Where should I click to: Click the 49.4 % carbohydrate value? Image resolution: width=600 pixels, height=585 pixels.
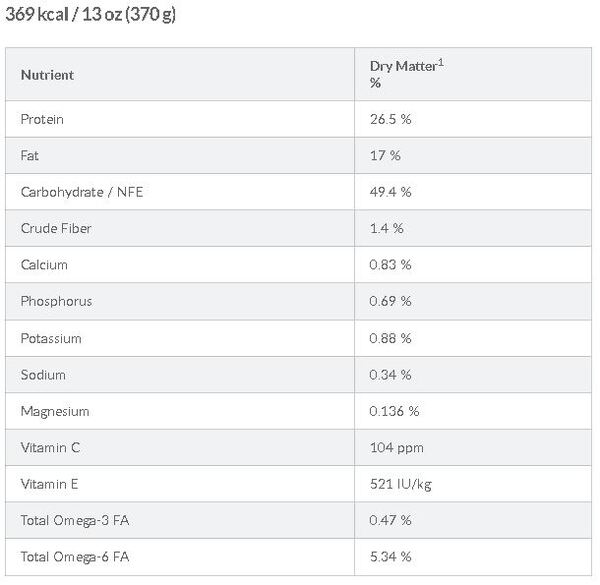pos(390,192)
